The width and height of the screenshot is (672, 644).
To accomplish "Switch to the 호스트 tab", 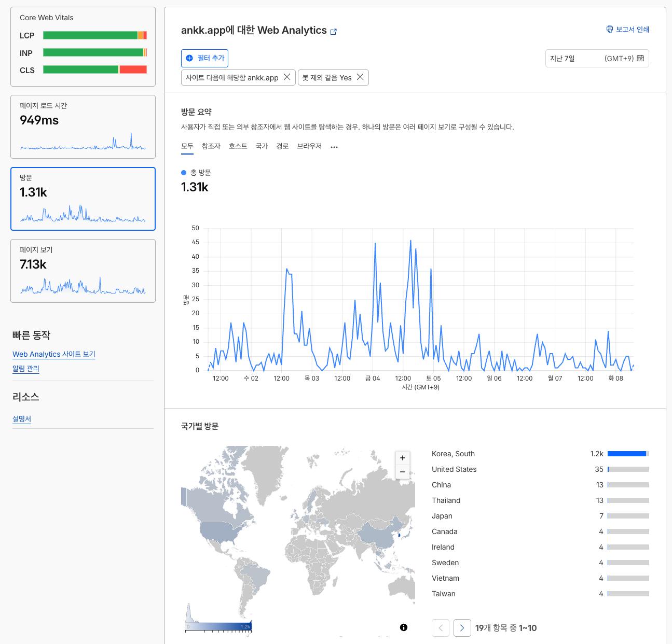I will coord(238,146).
